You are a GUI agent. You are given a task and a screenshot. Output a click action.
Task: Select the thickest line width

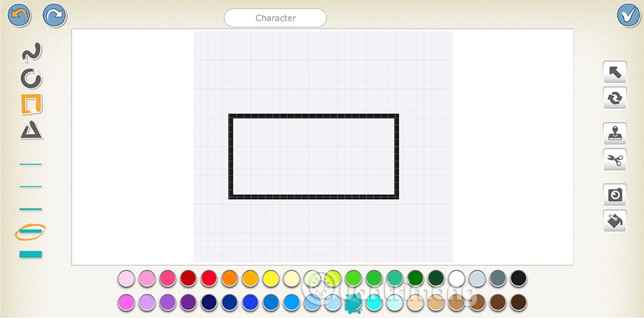[30, 255]
